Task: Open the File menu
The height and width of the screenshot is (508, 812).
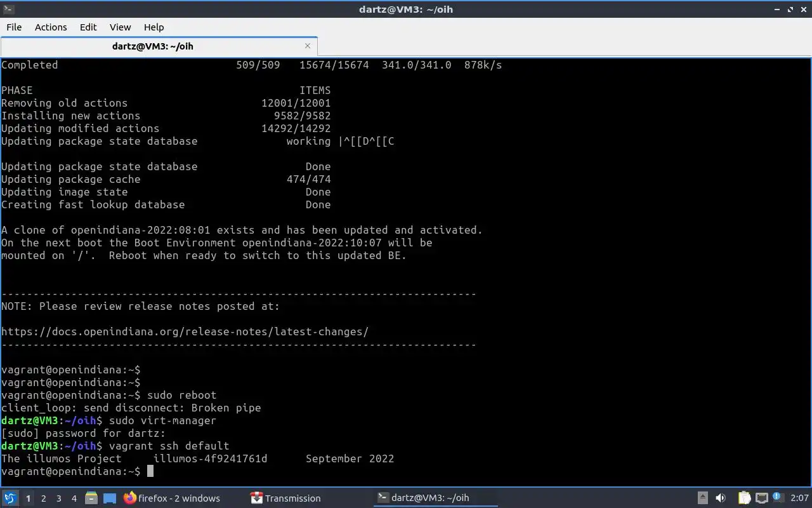Action: 14,27
